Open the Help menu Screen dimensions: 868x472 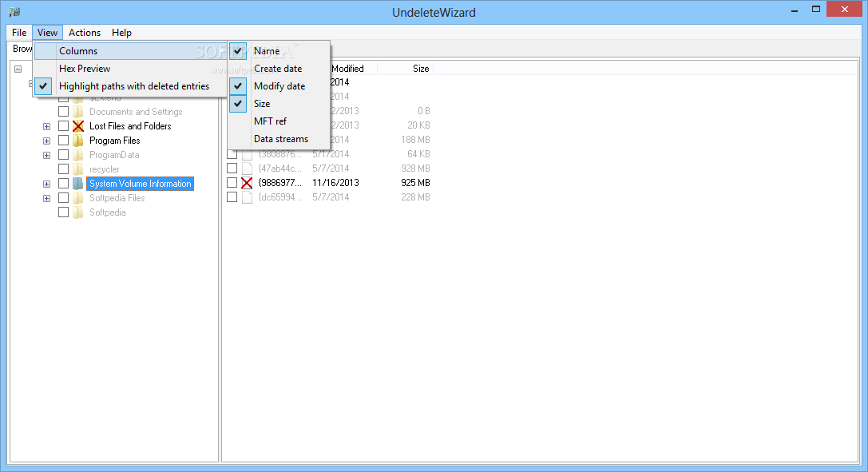coord(122,33)
